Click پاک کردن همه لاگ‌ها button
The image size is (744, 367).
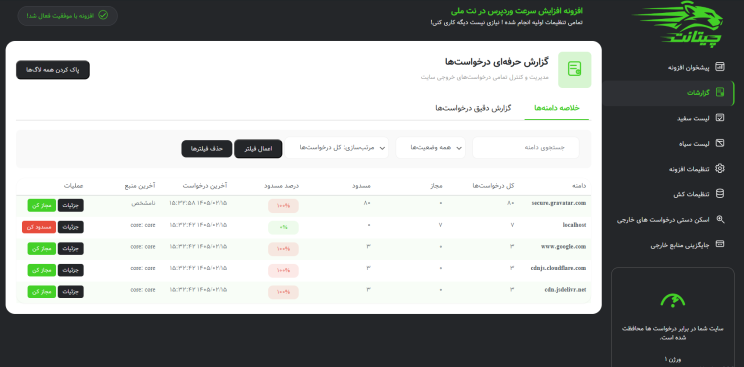click(x=53, y=70)
